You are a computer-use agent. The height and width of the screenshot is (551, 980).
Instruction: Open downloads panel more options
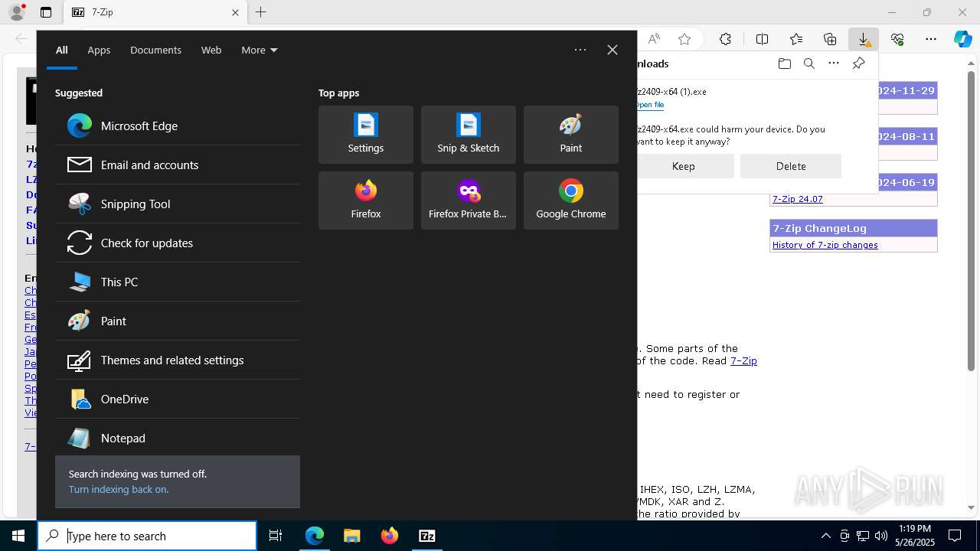click(x=834, y=64)
